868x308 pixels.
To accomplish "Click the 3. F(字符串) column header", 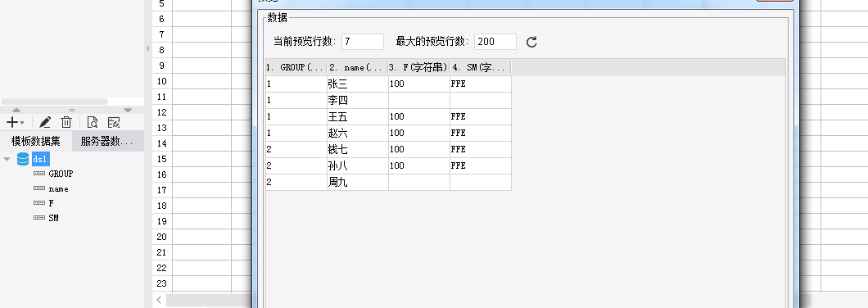I will click(419, 68).
